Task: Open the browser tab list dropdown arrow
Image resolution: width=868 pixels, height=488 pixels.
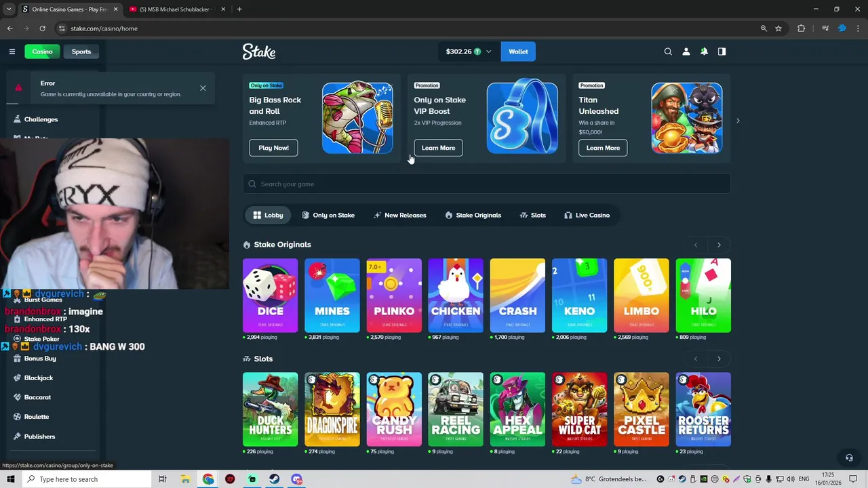Action: [9, 9]
